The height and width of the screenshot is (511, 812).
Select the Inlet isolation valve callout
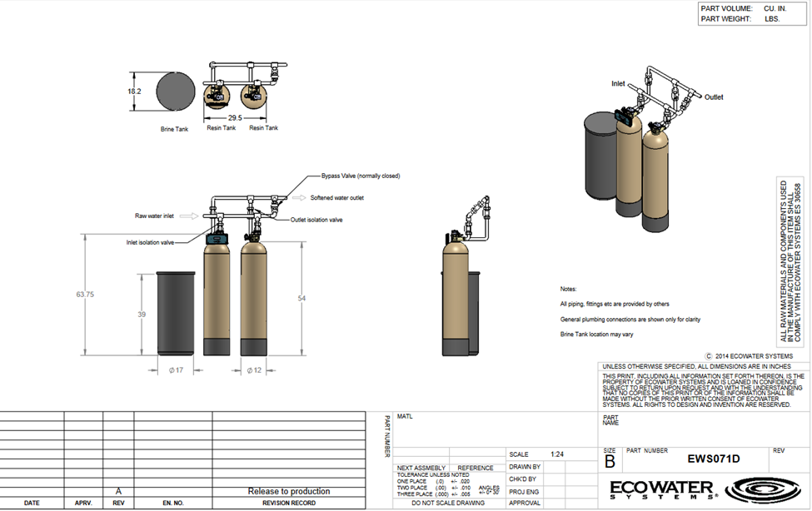click(x=150, y=242)
